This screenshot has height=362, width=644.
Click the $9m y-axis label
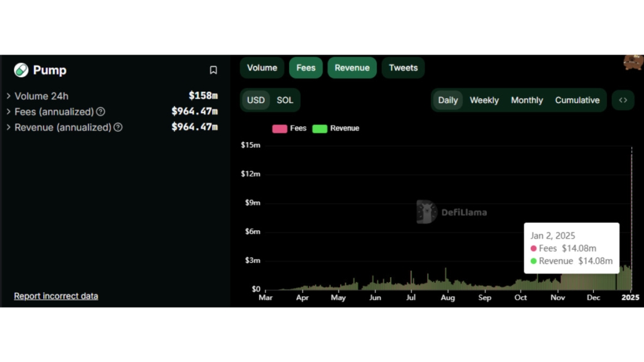point(253,203)
